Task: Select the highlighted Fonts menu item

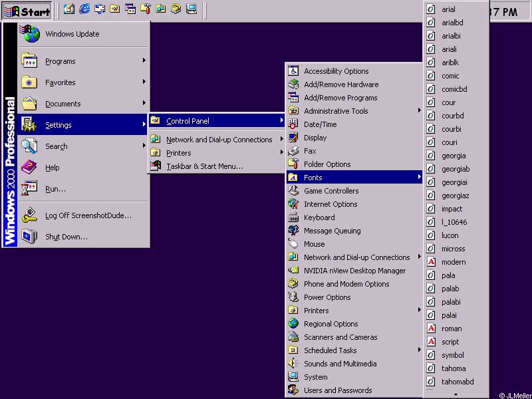Action: click(354, 177)
